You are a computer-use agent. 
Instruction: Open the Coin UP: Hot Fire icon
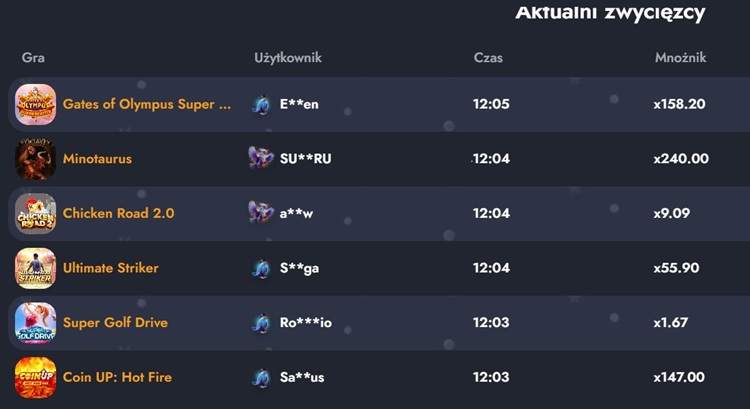coord(35,377)
